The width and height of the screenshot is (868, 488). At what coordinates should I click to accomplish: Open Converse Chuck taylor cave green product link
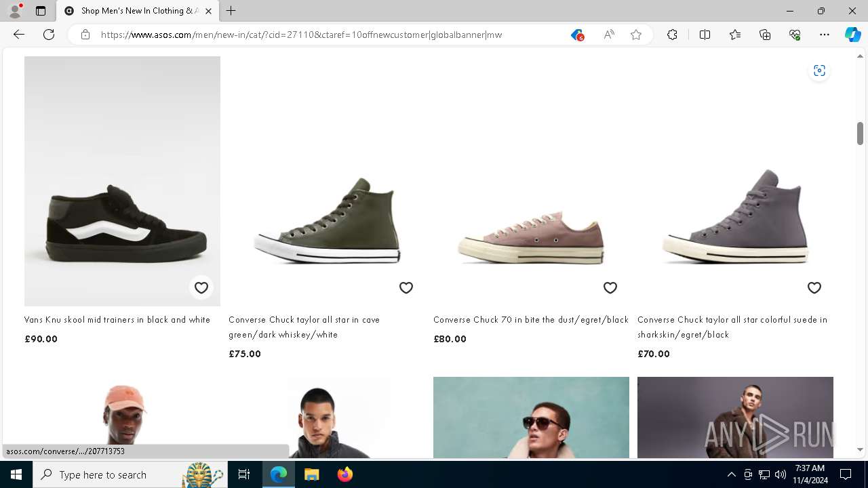click(x=304, y=327)
